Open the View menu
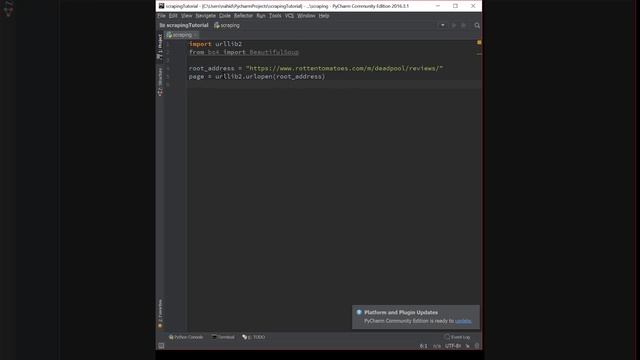Viewport: 640px width, 360px height. point(187,16)
